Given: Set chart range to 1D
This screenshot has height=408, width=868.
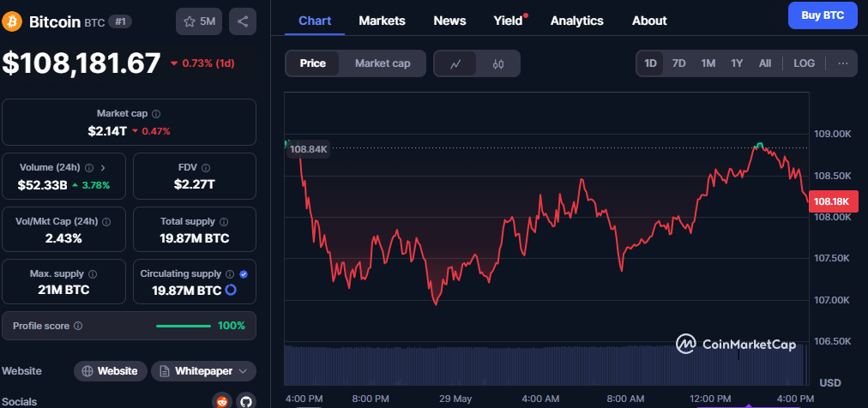Looking at the screenshot, I should [x=650, y=63].
